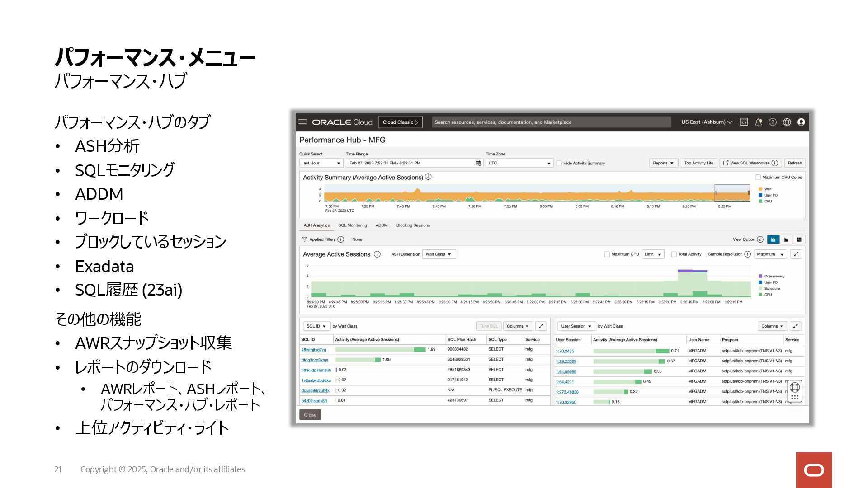Open the SQL ID dimension dropdown
Screen dimensions: 868x488
[316, 326]
